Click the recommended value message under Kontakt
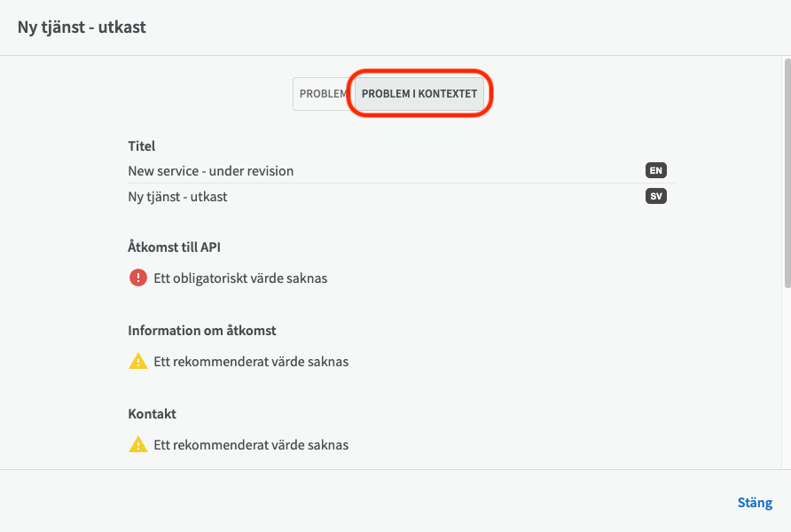The image size is (791, 532). (251, 445)
